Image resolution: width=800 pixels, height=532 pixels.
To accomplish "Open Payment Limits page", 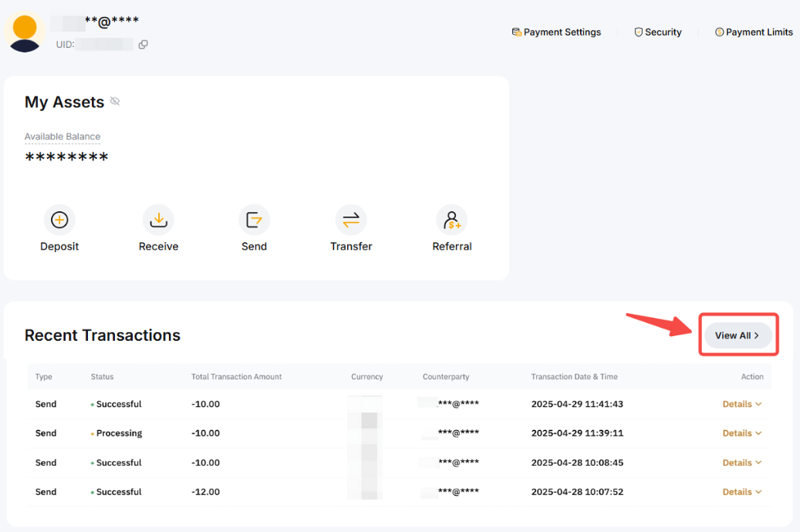I will pyautogui.click(x=754, y=32).
